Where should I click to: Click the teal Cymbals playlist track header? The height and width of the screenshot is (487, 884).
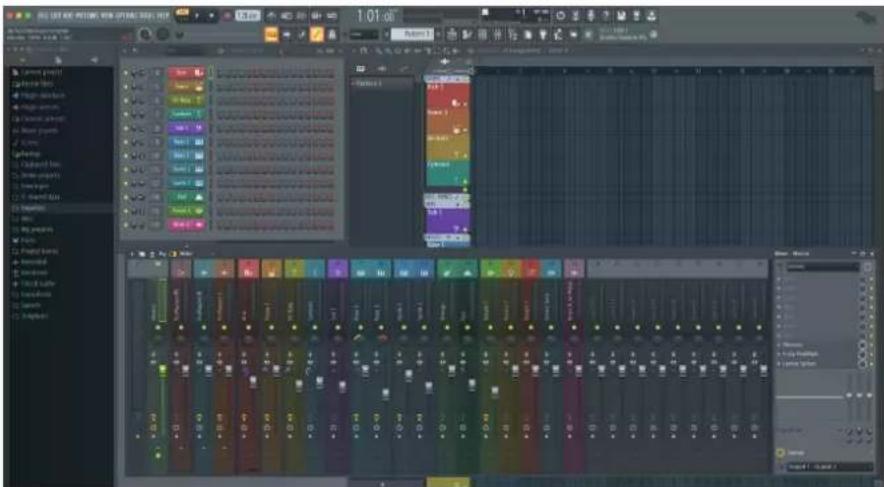click(x=448, y=174)
